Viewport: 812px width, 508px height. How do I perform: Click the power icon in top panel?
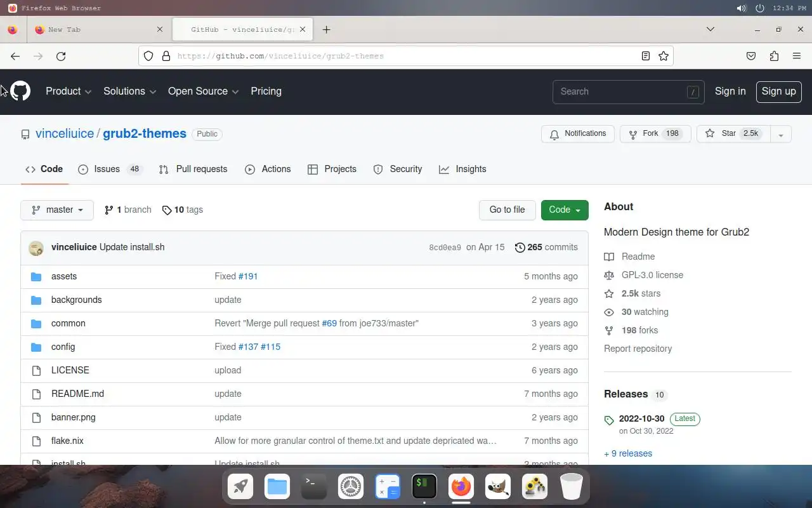pos(760,8)
